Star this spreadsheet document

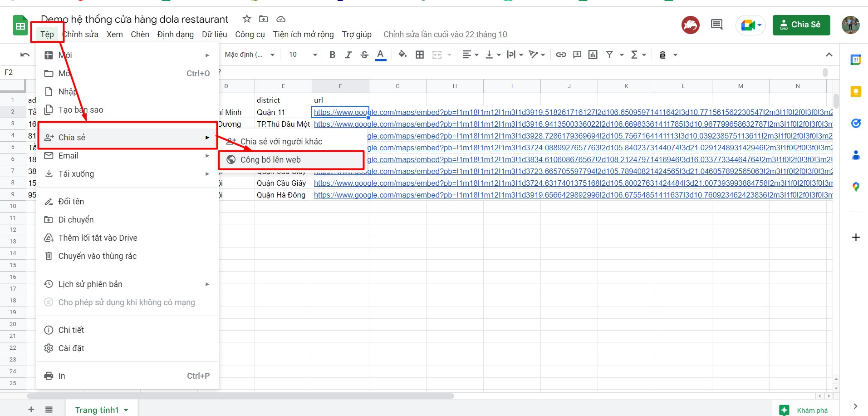[x=246, y=19]
